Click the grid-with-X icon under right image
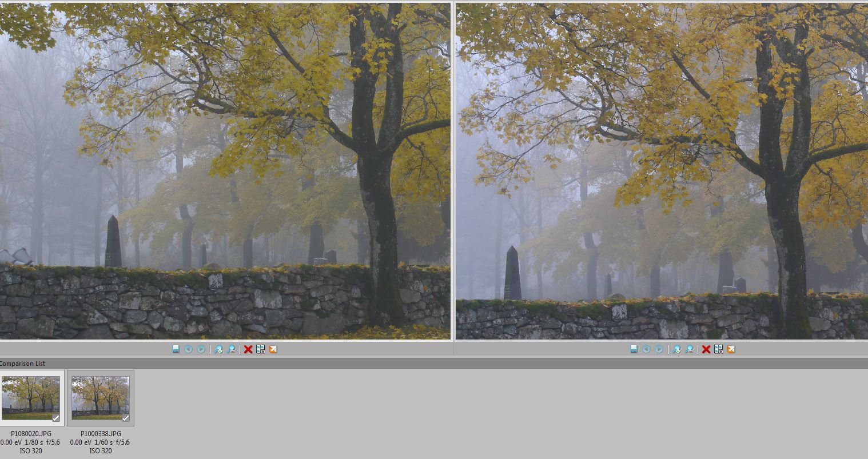The width and height of the screenshot is (868, 459). click(x=719, y=349)
